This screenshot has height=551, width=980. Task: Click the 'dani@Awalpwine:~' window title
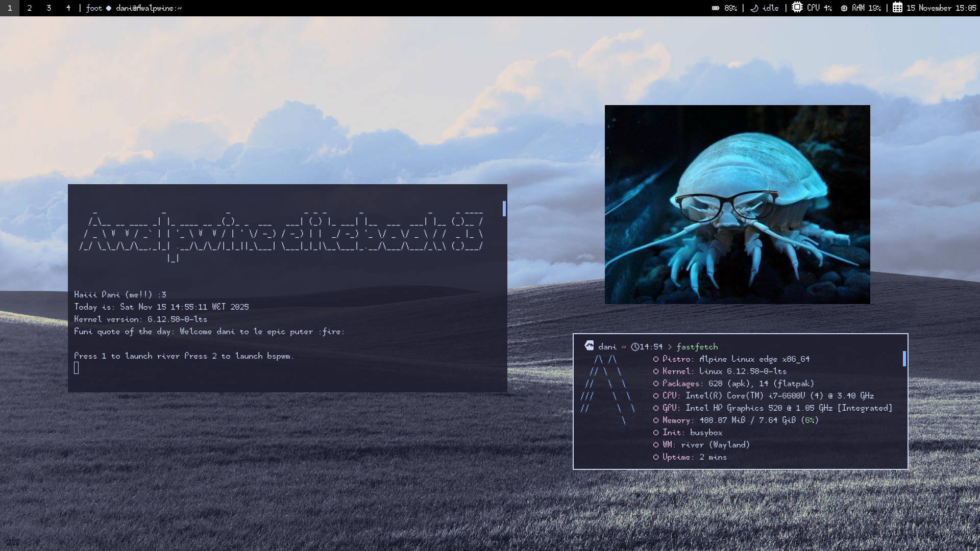click(148, 8)
